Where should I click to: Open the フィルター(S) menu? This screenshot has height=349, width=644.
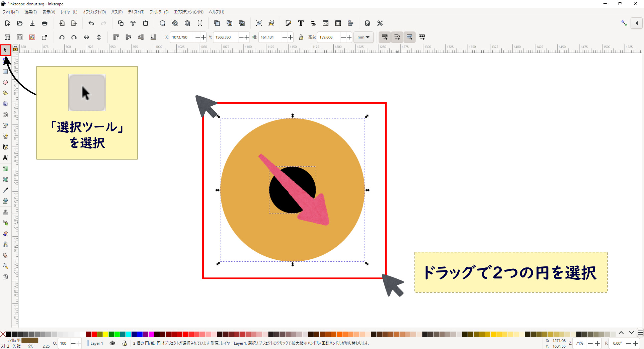[159, 12]
